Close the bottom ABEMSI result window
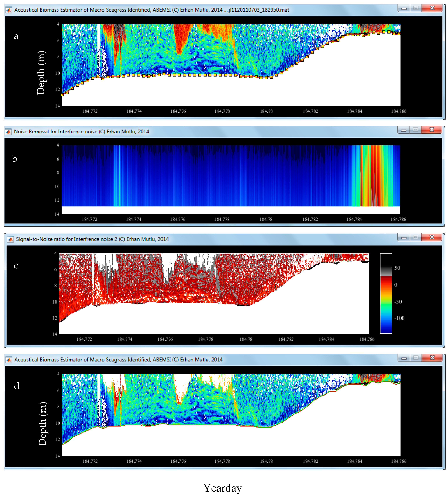The image size is (448, 496). coord(432,358)
